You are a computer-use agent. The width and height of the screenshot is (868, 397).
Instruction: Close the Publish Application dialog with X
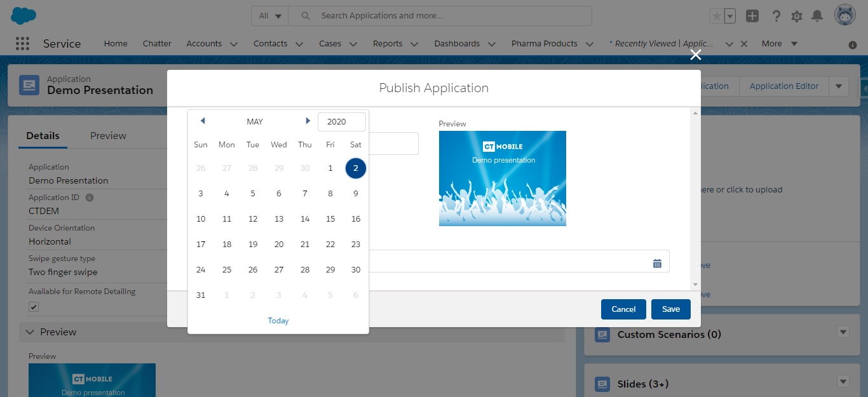pos(696,55)
